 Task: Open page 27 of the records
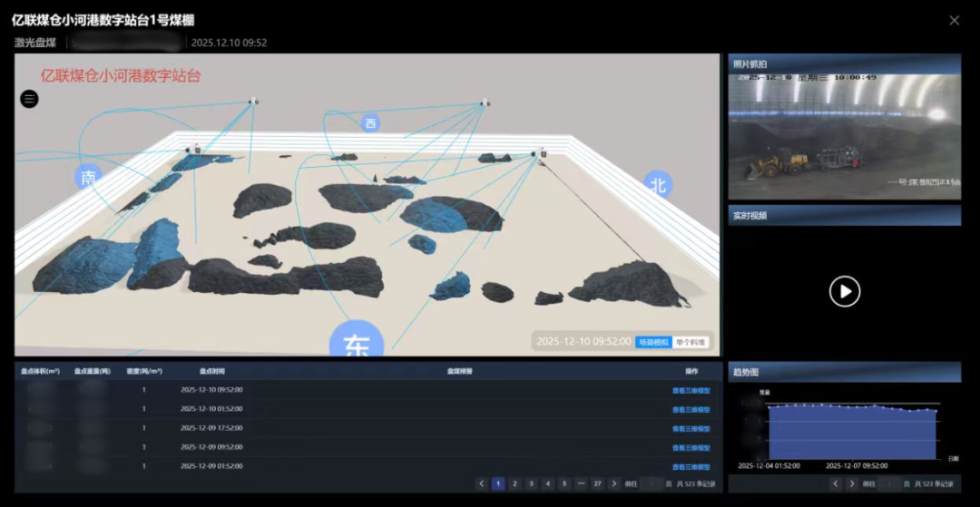[596, 484]
